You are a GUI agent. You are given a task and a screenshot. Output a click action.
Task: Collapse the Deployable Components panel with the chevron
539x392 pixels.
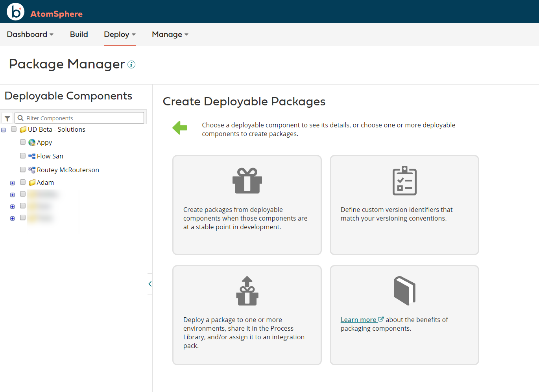click(x=150, y=283)
